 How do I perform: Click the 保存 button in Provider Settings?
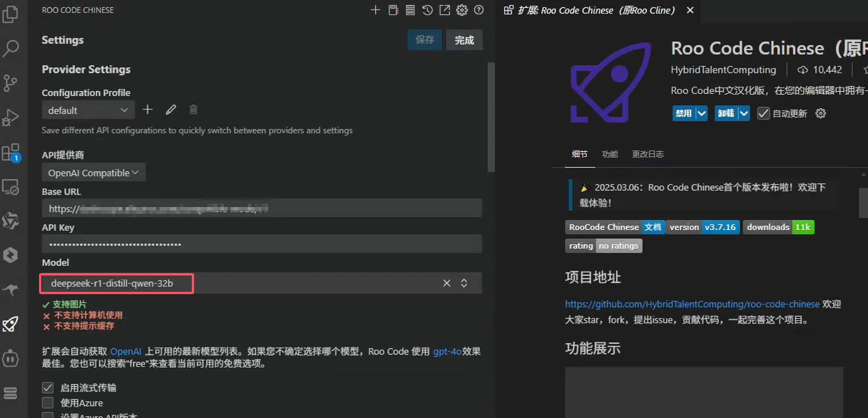pyautogui.click(x=424, y=40)
